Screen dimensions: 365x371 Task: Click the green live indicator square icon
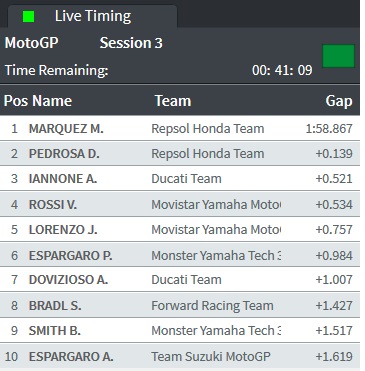point(29,17)
